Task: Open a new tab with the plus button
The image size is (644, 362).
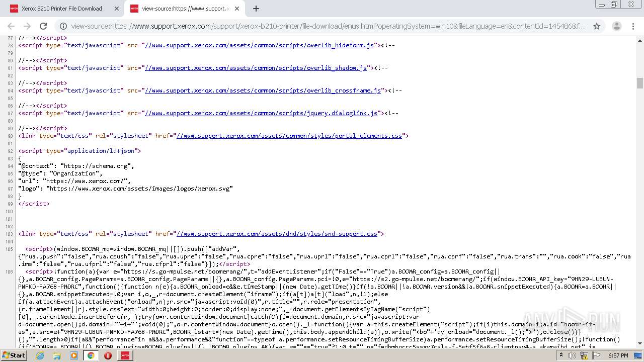Action: point(256,9)
